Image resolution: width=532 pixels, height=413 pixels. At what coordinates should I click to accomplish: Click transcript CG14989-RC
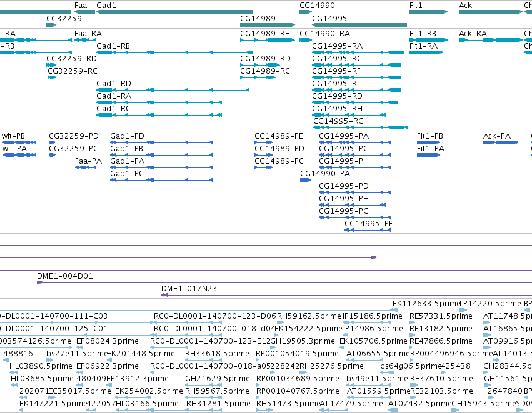pyautogui.click(x=258, y=77)
